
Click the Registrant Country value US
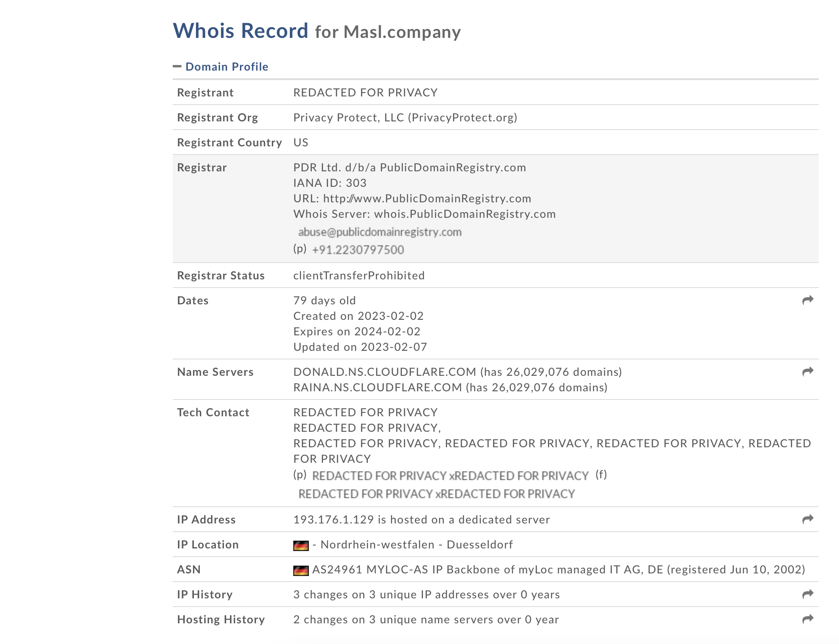(301, 142)
